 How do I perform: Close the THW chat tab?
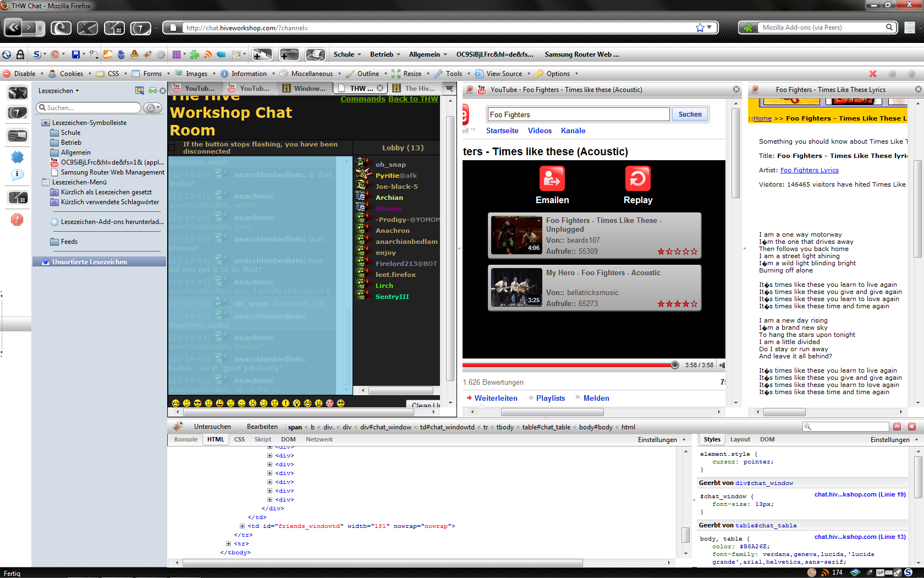(x=380, y=88)
